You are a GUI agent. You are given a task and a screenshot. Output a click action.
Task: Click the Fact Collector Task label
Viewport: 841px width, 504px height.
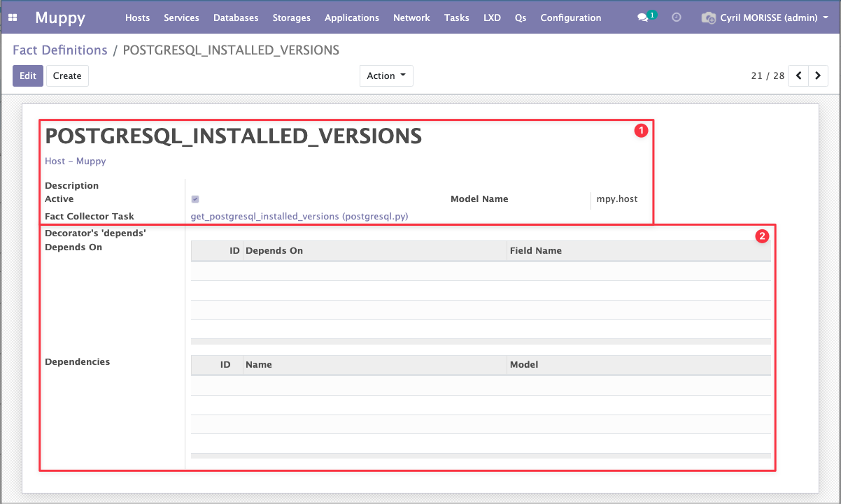click(x=90, y=217)
